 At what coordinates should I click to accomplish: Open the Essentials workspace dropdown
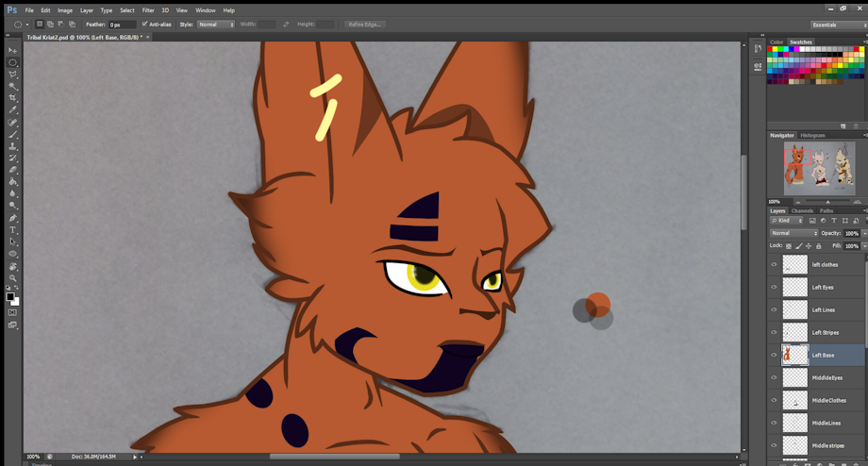(837, 25)
